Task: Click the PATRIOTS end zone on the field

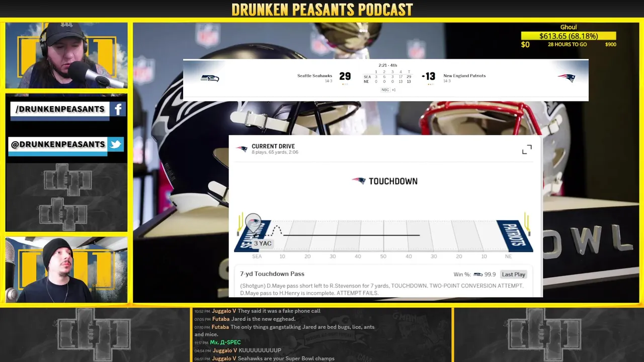Action: tap(515, 236)
